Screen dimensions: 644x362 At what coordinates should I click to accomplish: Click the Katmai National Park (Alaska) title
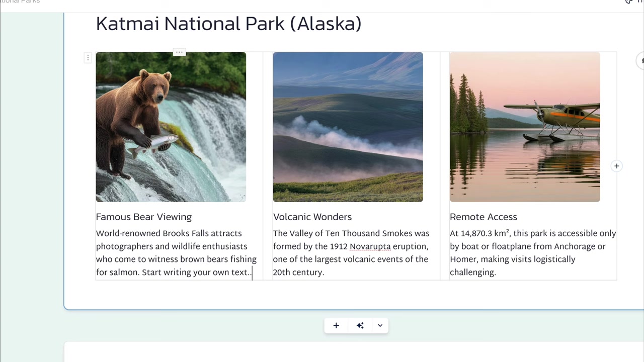click(228, 24)
